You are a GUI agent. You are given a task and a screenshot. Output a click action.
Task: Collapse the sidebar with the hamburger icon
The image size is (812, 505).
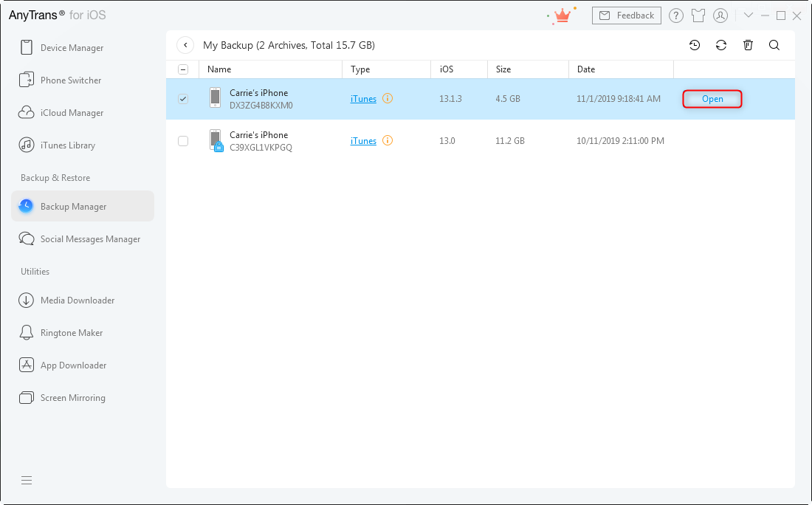[27, 481]
